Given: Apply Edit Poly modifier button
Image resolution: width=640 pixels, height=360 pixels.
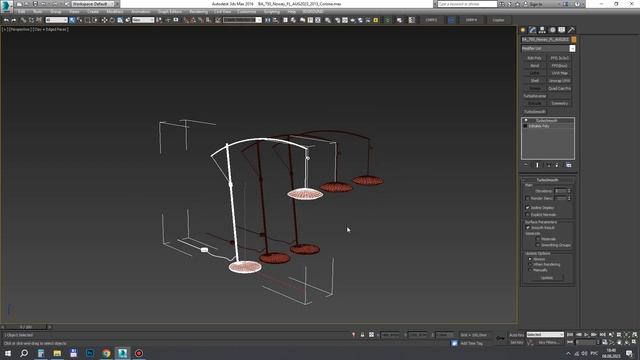Looking at the screenshot, I should (x=535, y=58).
